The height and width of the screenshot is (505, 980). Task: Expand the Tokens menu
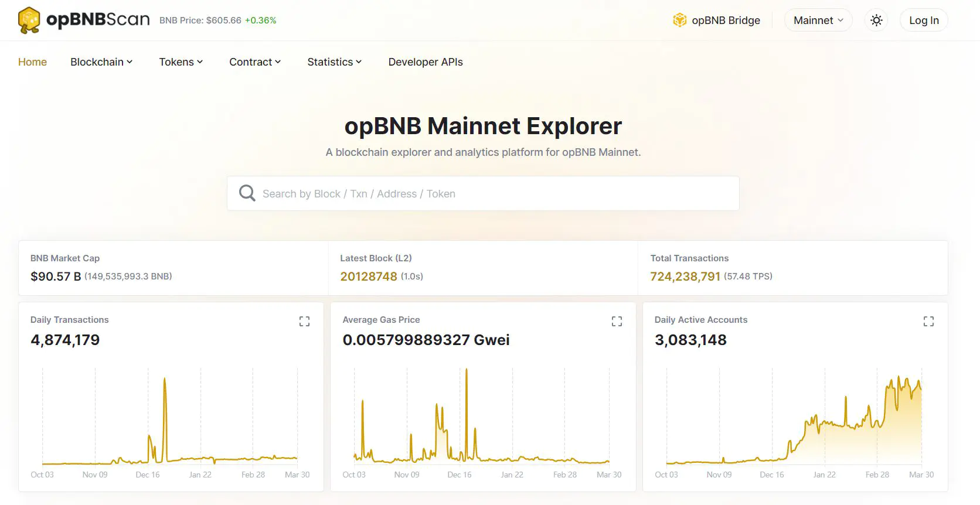tap(181, 62)
